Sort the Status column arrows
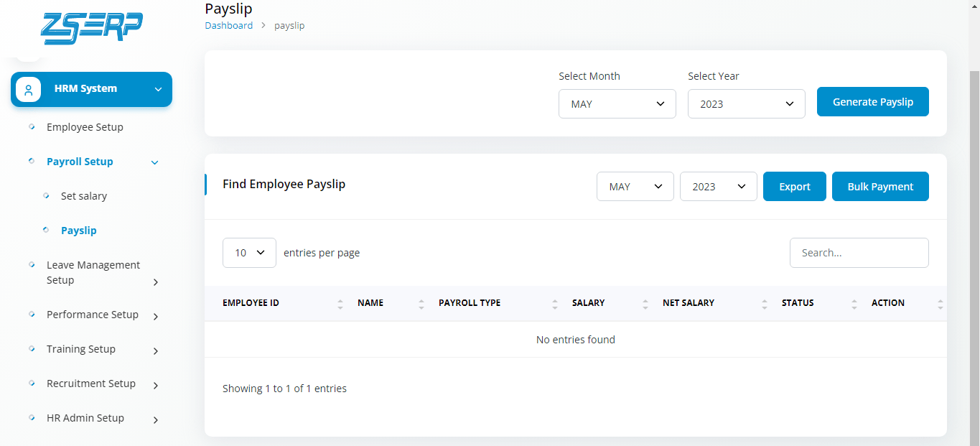 (x=854, y=304)
